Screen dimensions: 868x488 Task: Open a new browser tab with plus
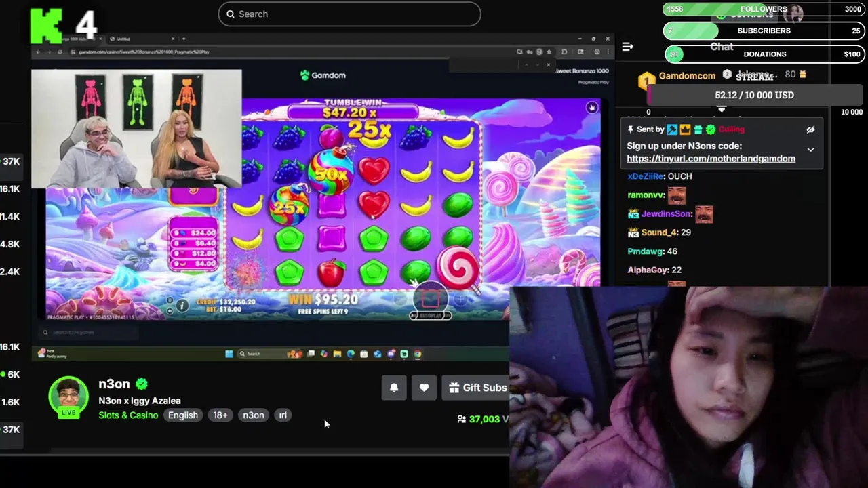184,39
